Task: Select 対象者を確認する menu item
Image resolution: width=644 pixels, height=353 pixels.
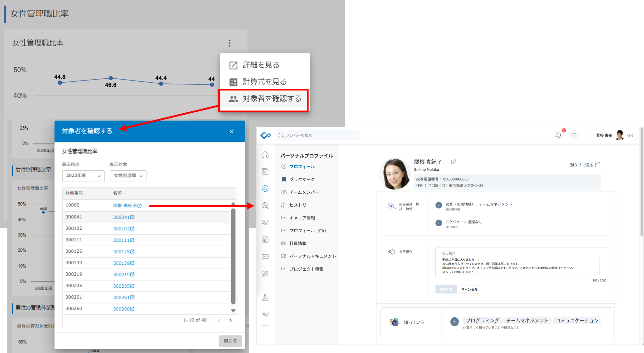Action: click(x=264, y=99)
